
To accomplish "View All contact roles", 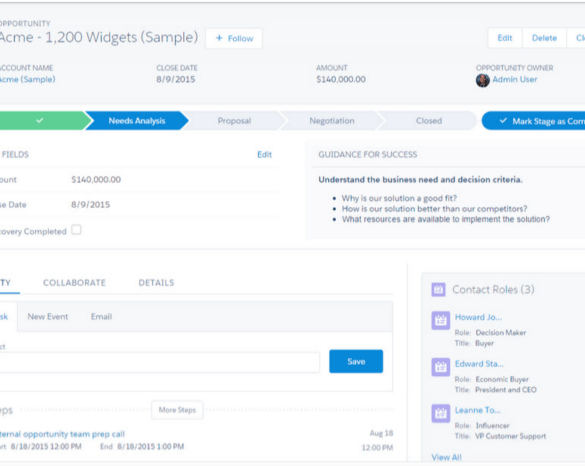I will pyautogui.click(x=446, y=457).
